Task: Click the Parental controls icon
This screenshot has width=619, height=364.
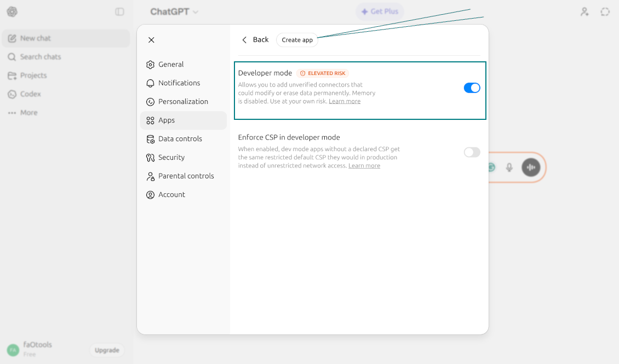Action: [x=150, y=176]
